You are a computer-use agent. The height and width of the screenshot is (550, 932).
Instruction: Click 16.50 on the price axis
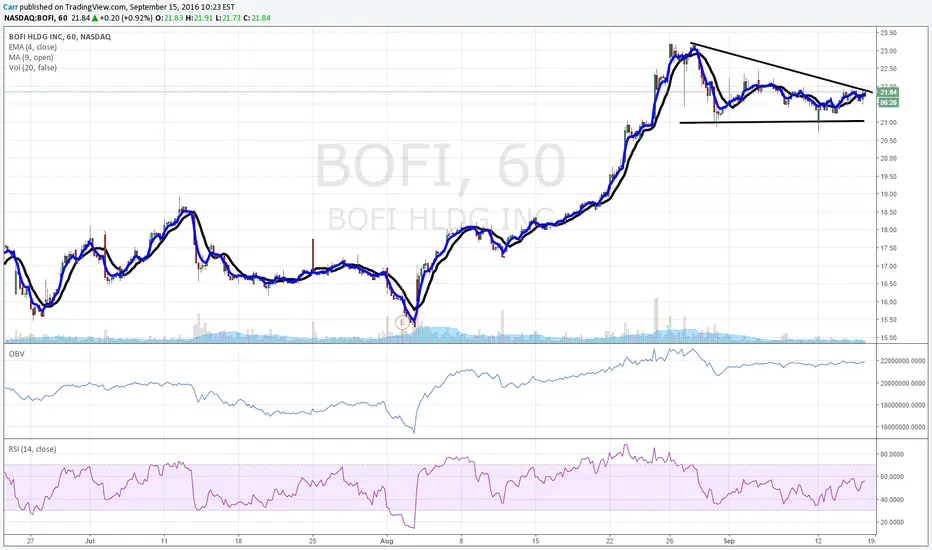tap(889, 284)
